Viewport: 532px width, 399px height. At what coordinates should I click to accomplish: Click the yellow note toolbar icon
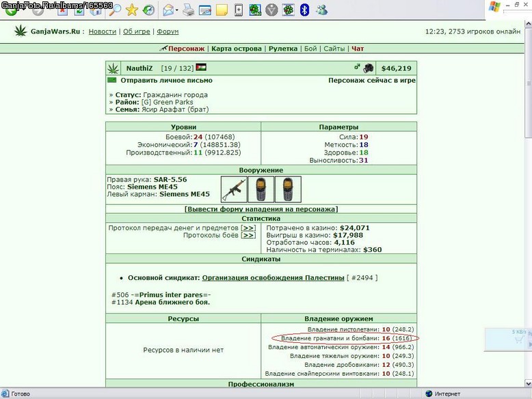coord(222,10)
